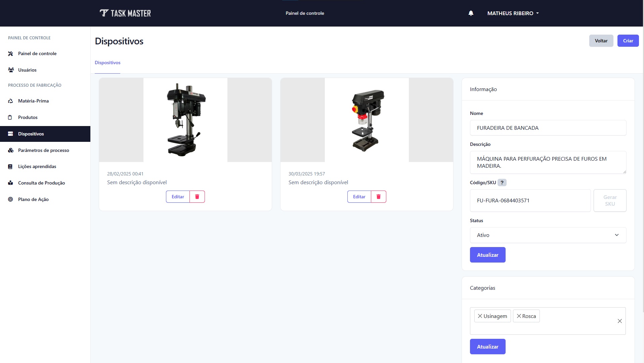The image size is (644, 363).
Task: Open Matéria-Prima from the sidebar
Action: tap(33, 101)
